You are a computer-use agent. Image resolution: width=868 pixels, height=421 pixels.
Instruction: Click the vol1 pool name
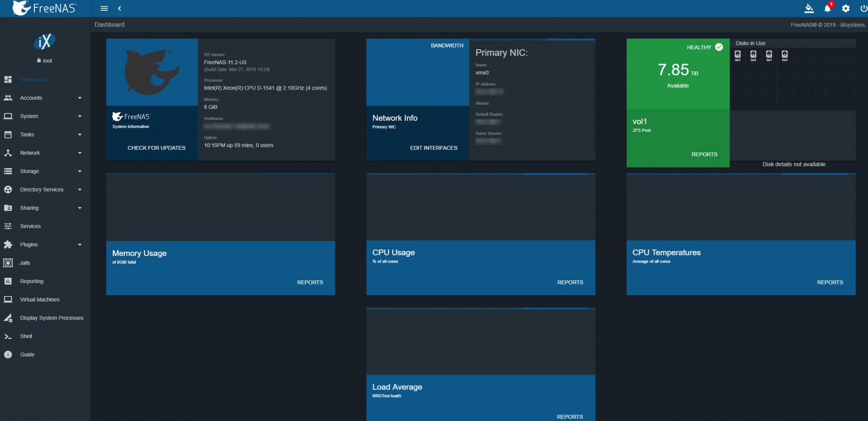point(640,122)
